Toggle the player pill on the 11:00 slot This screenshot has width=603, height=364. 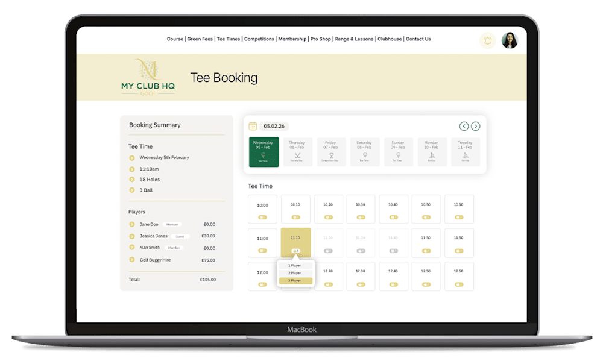(x=262, y=251)
